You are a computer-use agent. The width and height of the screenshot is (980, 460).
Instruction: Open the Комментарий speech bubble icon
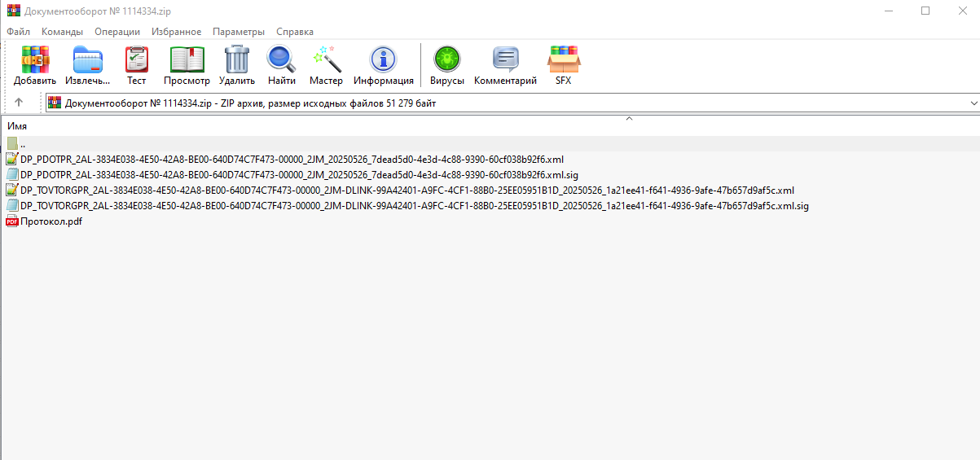[506, 59]
